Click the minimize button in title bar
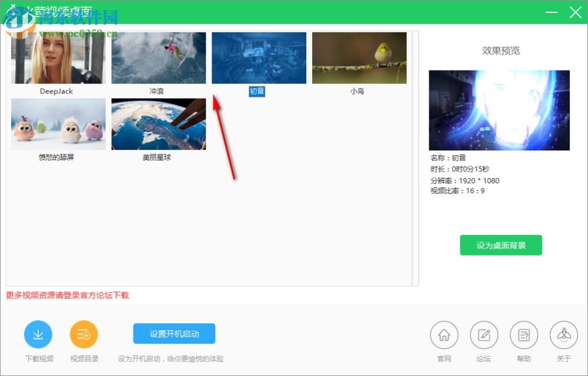Image resolution: width=588 pixels, height=376 pixels. [x=552, y=11]
